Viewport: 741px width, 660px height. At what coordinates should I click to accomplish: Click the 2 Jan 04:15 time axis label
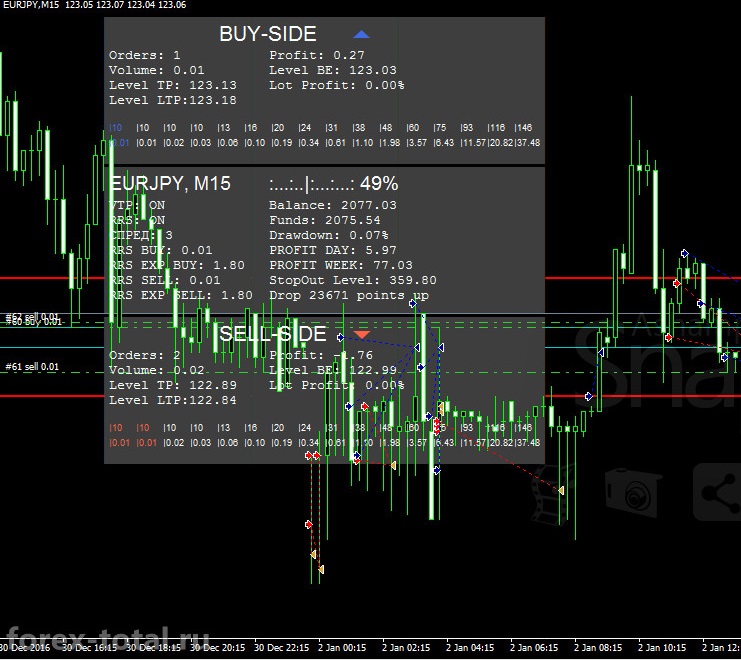(470, 648)
